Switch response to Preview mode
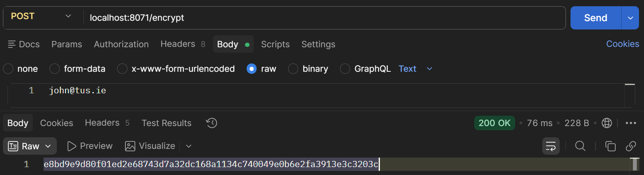 [90, 146]
